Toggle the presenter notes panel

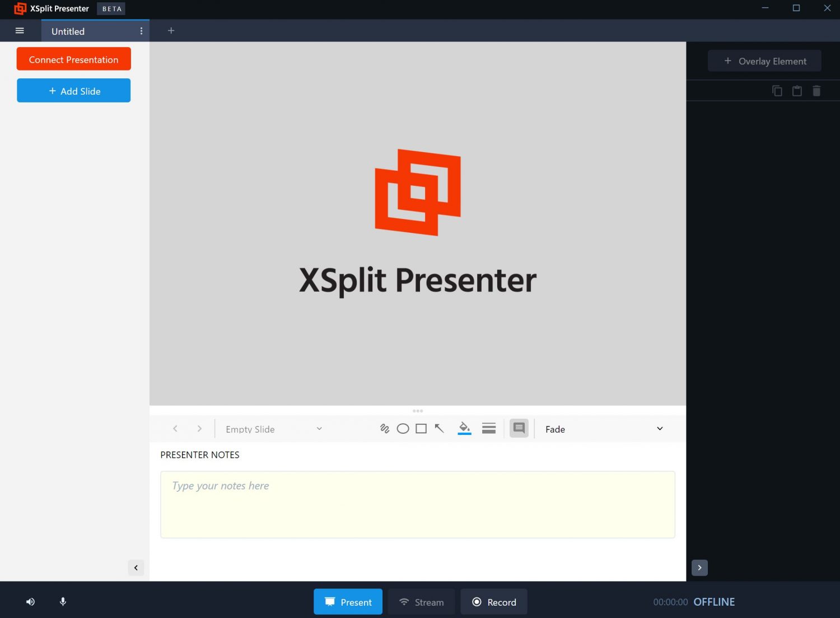pyautogui.click(x=519, y=429)
